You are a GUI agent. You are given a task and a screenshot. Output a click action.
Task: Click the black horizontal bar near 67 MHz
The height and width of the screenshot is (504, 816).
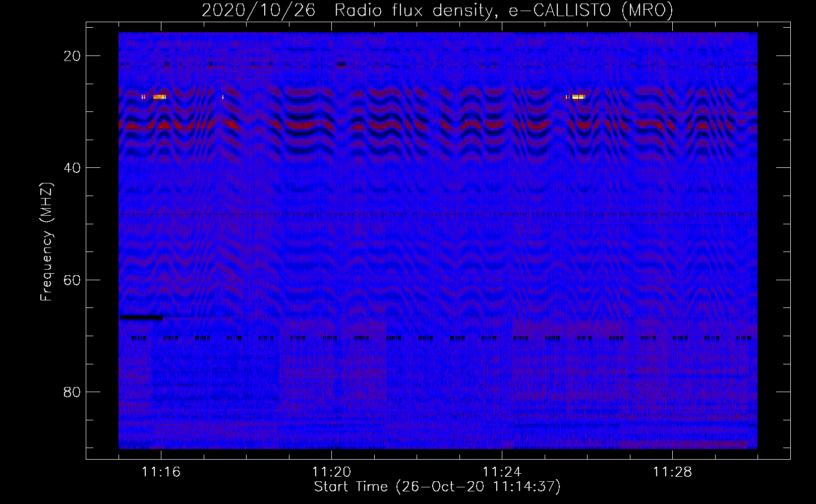point(141,318)
